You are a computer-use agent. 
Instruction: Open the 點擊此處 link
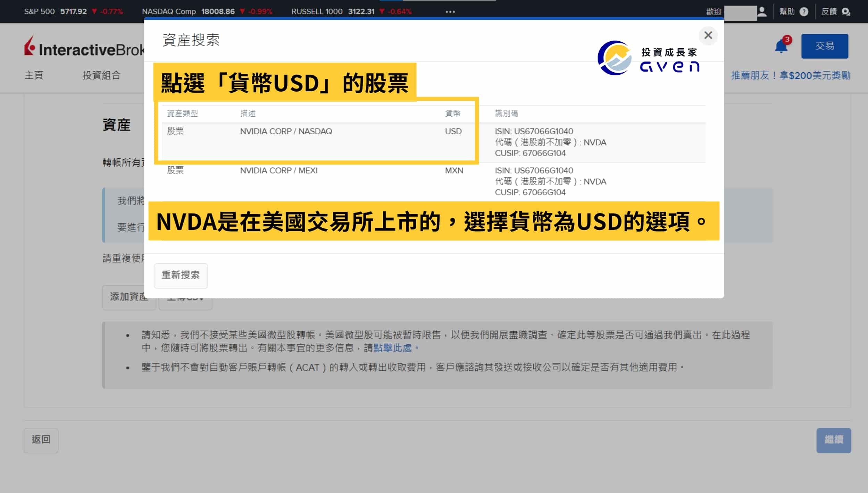click(x=392, y=348)
